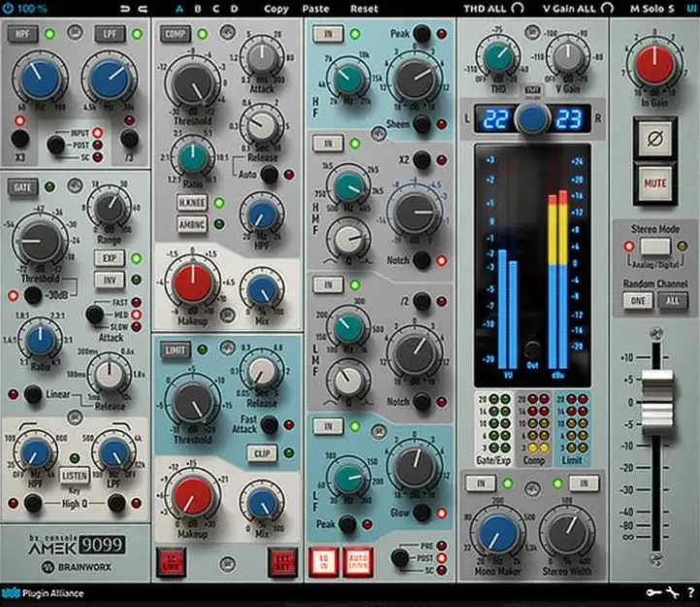
Task: Click the undo arrow icon
Action: pyautogui.click(x=125, y=9)
